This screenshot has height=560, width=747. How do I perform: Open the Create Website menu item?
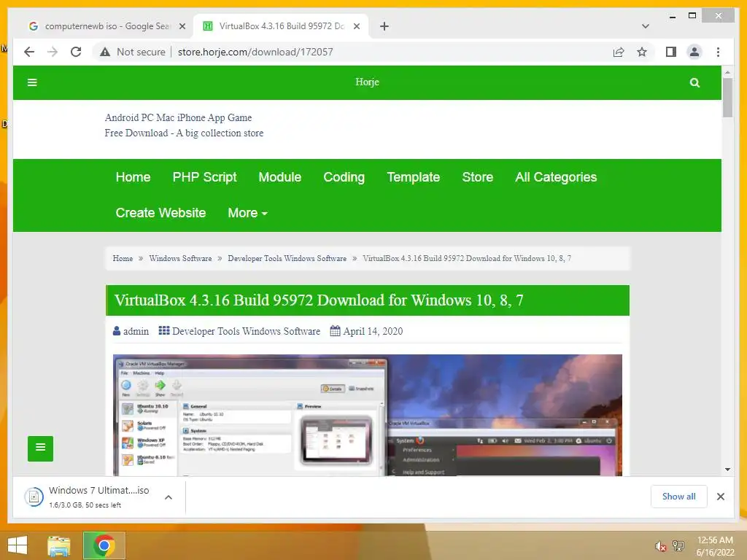point(160,213)
